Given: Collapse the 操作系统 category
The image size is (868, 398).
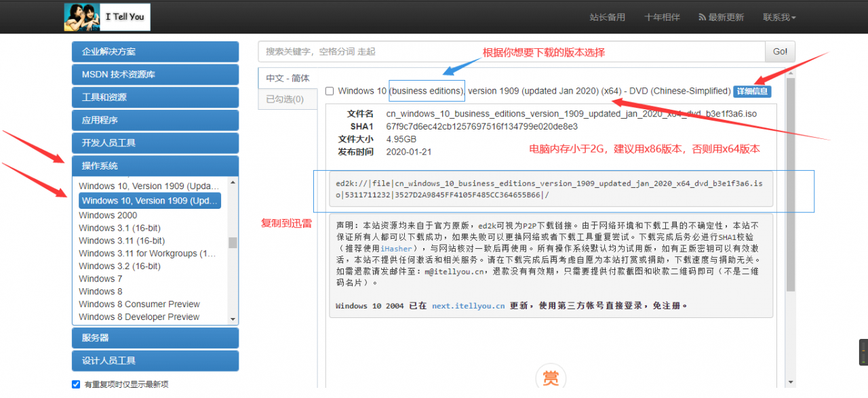Looking at the screenshot, I should click(x=155, y=166).
